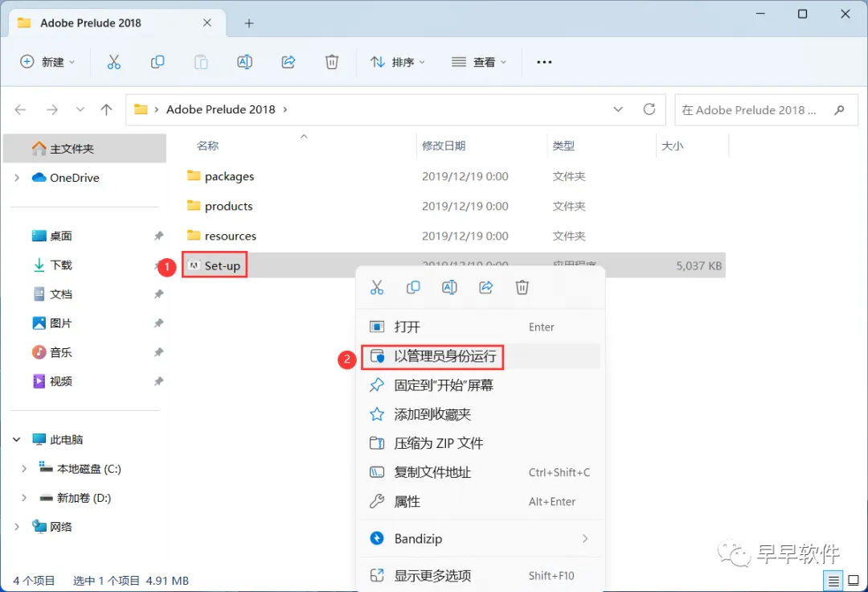Click the Share icon in the toolbar
The width and height of the screenshot is (868, 592).
[x=289, y=62]
